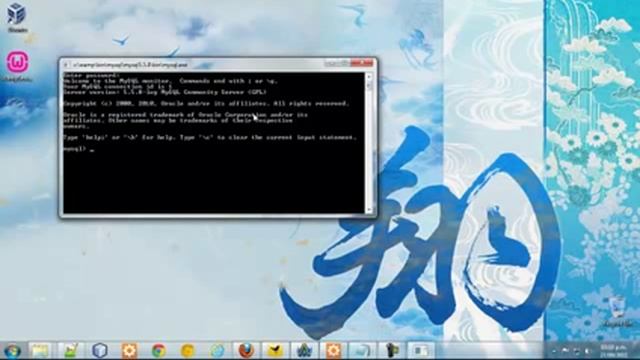The width and height of the screenshot is (640, 360).
Task: Click the 'mysql>' prompt line
Action: (79, 149)
